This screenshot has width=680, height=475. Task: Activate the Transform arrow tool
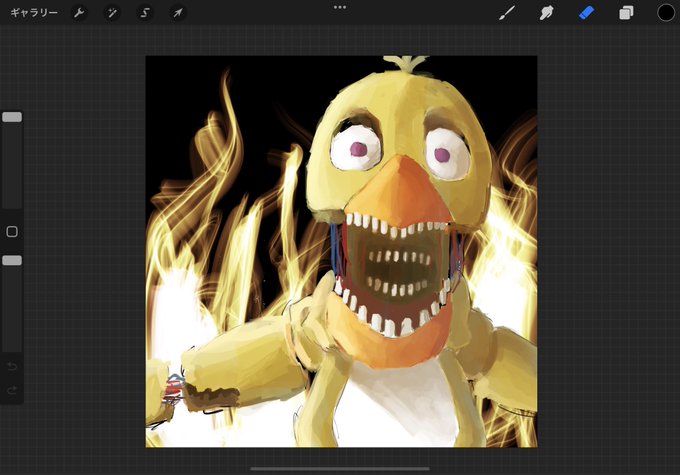tap(178, 13)
